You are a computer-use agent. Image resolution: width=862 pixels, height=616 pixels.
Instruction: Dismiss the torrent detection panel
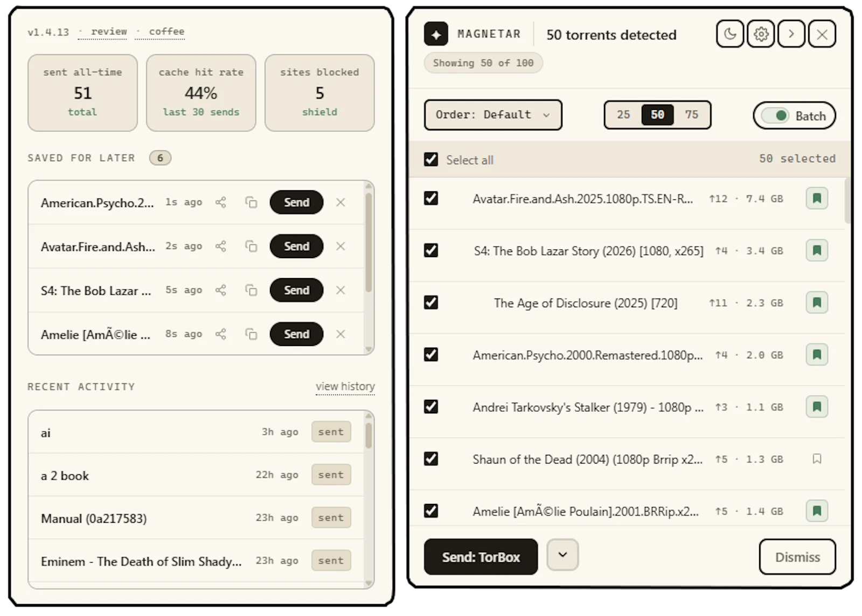tap(797, 557)
